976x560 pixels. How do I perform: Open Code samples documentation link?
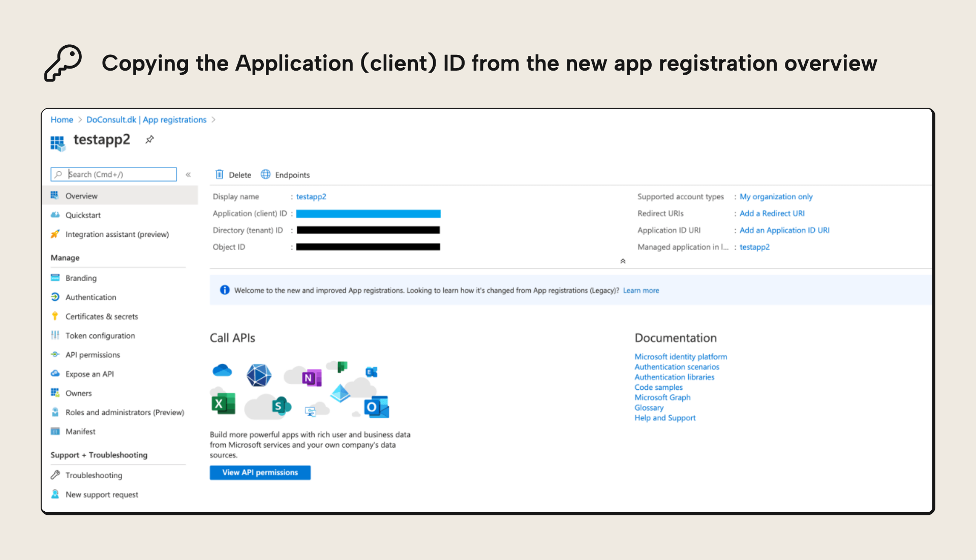658,387
